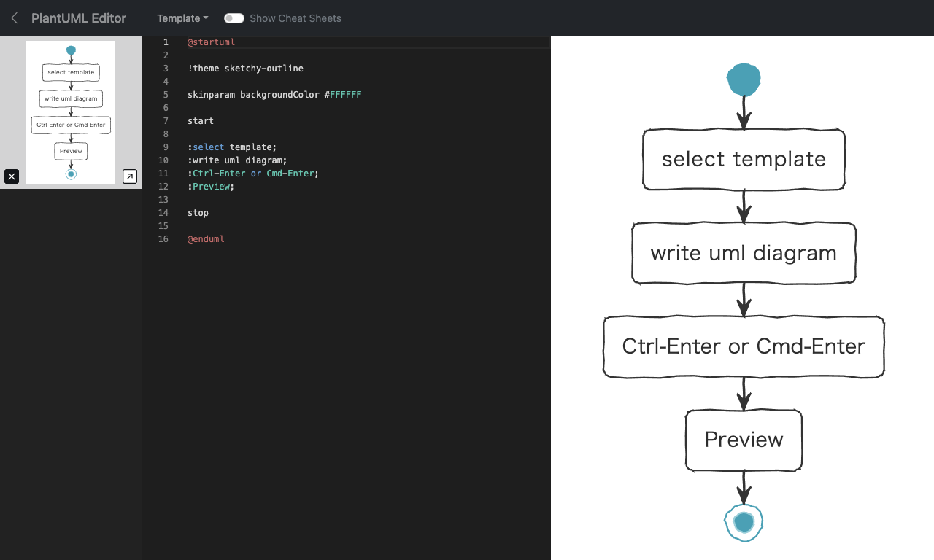Click the start node circle in large diagram

744,80
